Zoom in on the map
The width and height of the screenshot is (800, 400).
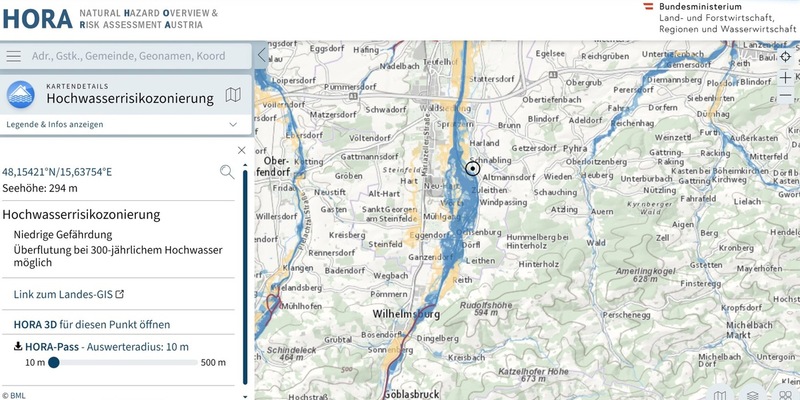click(x=786, y=78)
